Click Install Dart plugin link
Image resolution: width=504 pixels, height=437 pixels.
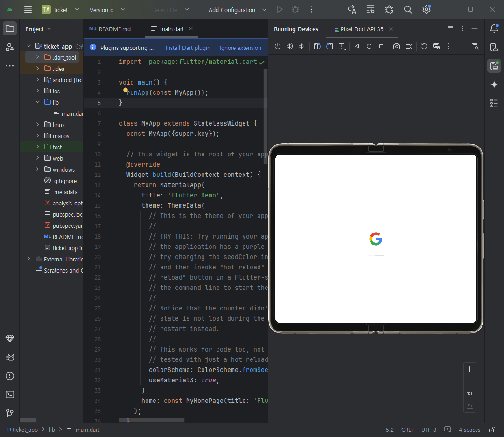click(188, 48)
